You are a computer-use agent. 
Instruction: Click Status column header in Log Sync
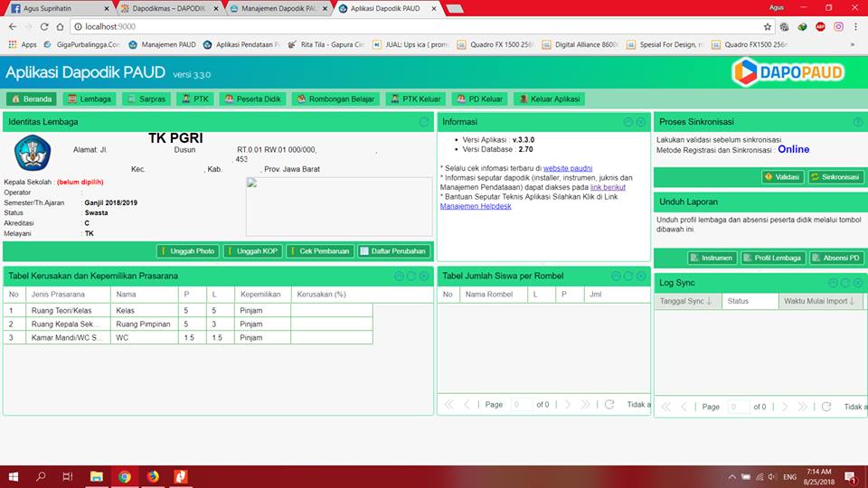(x=750, y=301)
